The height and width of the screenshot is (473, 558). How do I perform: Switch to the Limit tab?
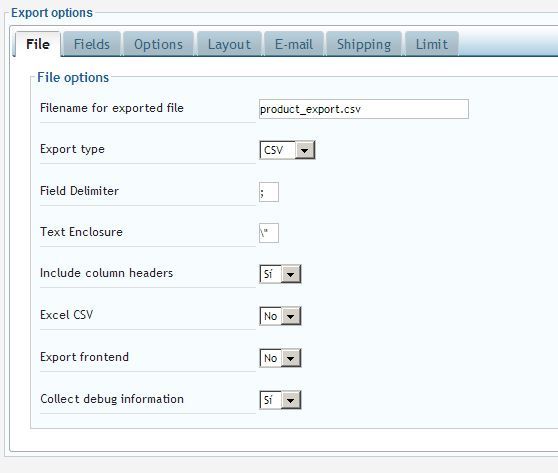[x=432, y=44]
